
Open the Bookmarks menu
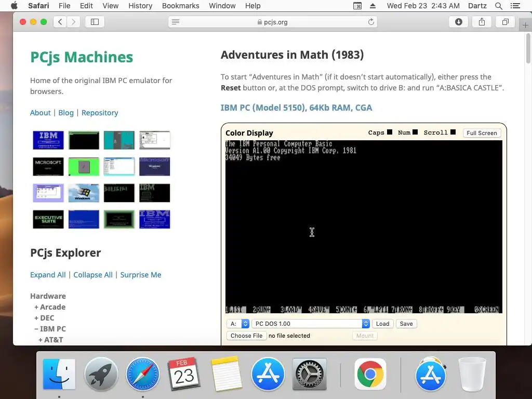tap(180, 6)
